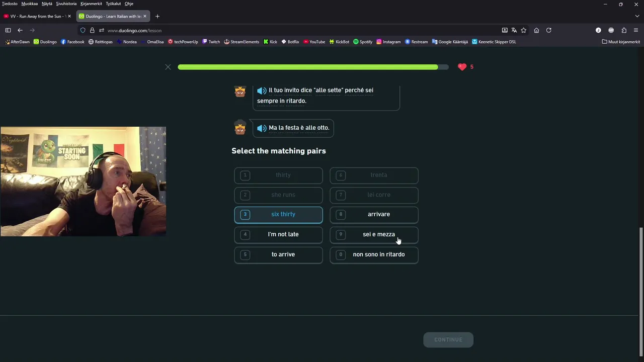This screenshot has width=644, height=362.
Task: Open the Google Kääntäjä bookmark
Action: coord(450,42)
